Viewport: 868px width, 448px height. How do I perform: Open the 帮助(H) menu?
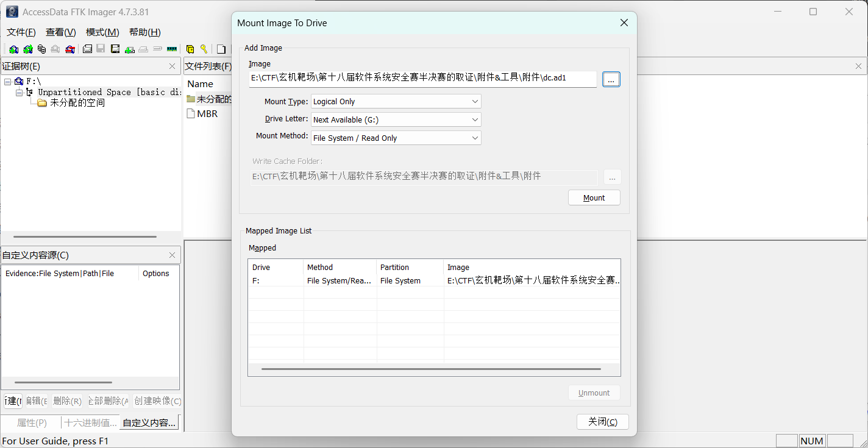[x=145, y=32]
